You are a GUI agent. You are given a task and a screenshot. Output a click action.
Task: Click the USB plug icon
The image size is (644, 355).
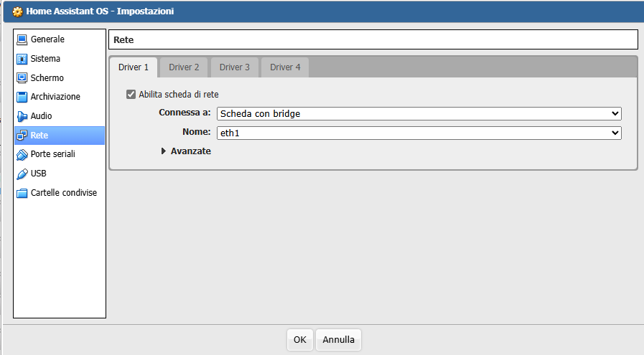pyautogui.click(x=22, y=174)
